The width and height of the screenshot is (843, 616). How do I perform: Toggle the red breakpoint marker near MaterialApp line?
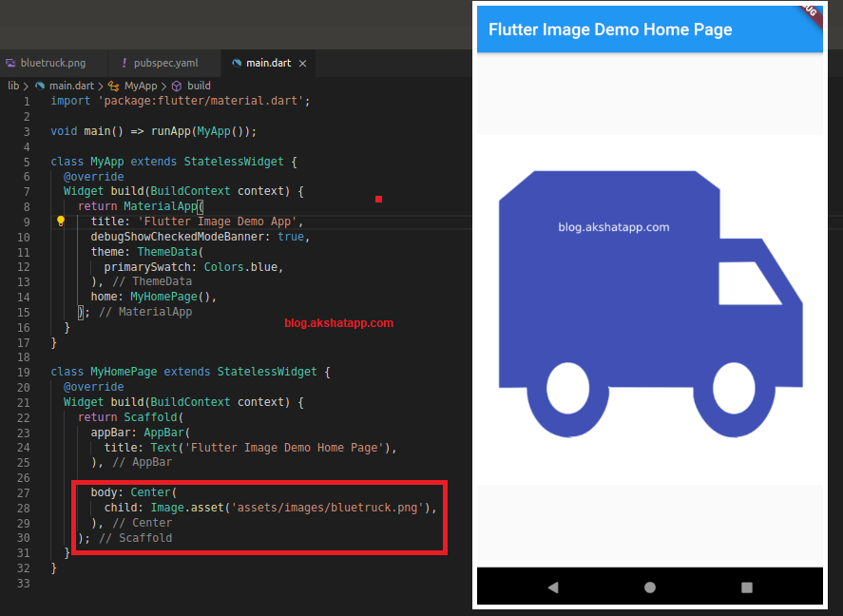pyautogui.click(x=378, y=199)
